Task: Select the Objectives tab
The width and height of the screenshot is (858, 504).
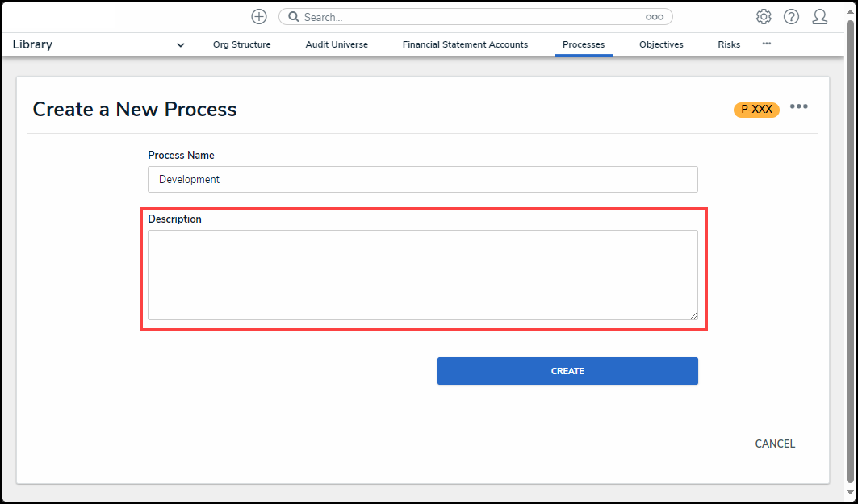Action: click(x=661, y=45)
